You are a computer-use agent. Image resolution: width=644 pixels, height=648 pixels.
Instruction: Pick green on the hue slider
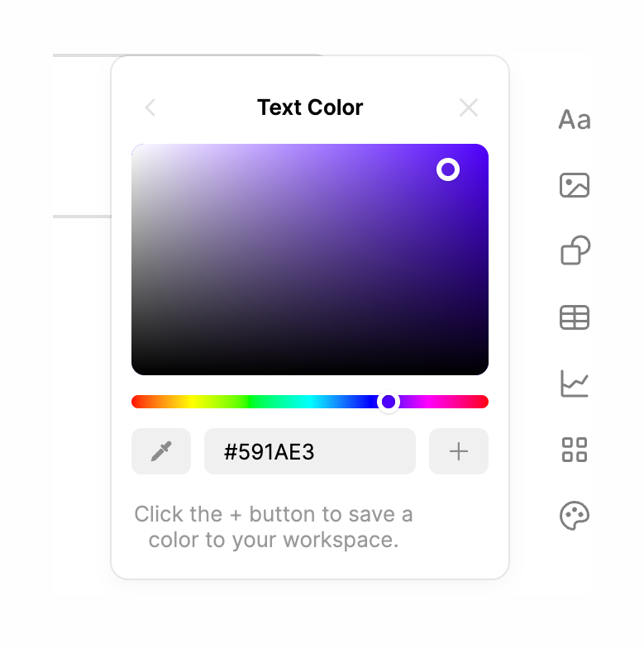(x=252, y=402)
